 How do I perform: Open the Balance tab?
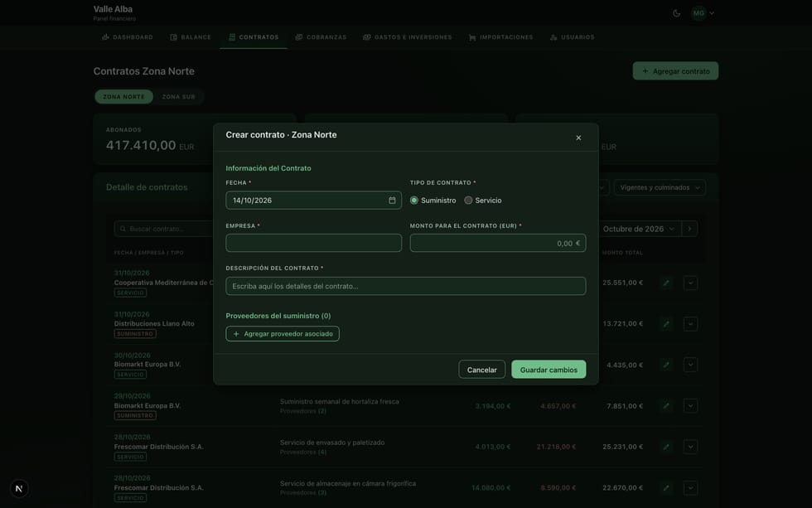191,37
